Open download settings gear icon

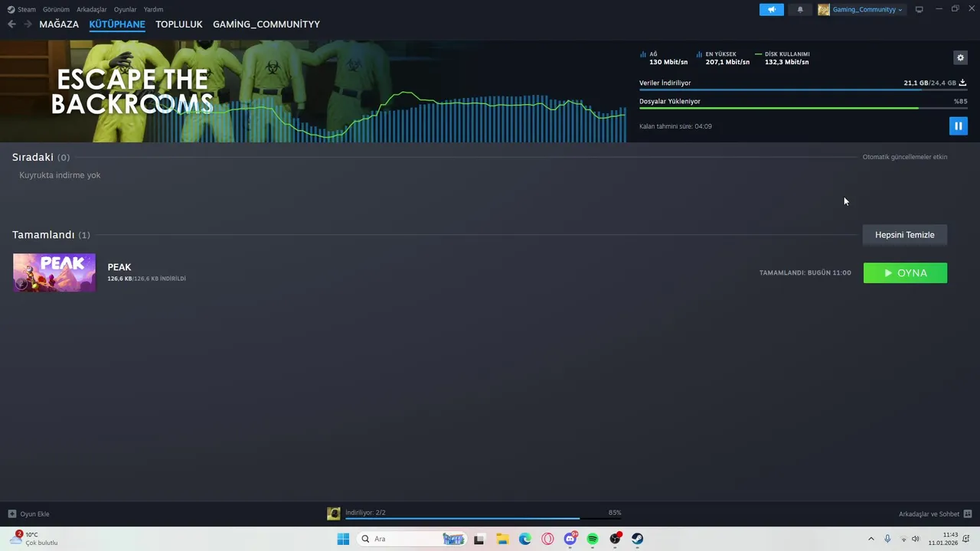[960, 57]
